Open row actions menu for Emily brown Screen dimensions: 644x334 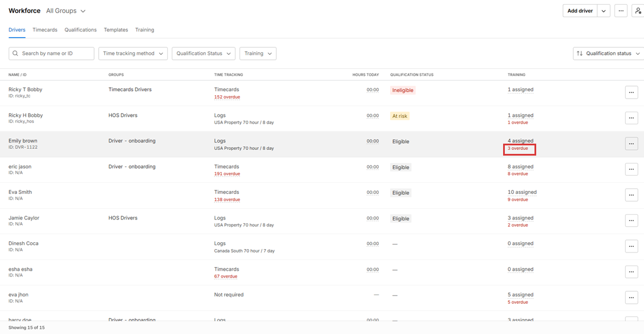(x=631, y=144)
